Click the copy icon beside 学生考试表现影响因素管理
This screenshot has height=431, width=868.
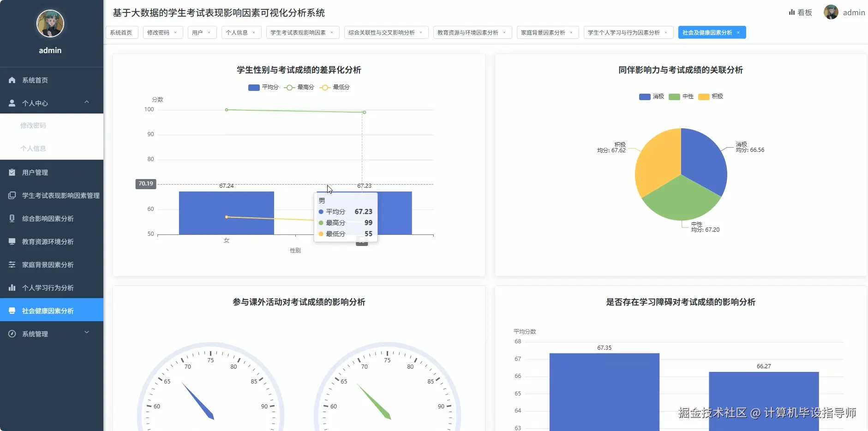[12, 196]
